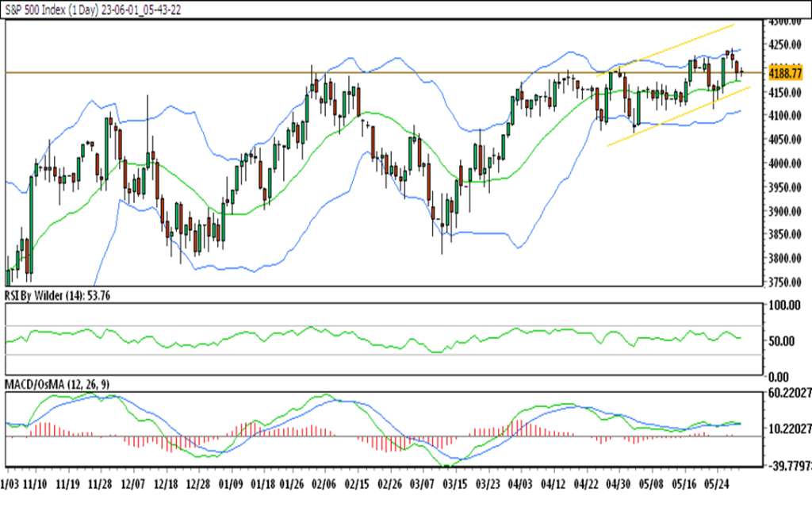Select the 04/03 date label
Screen dimensions: 812x515
click(x=520, y=484)
